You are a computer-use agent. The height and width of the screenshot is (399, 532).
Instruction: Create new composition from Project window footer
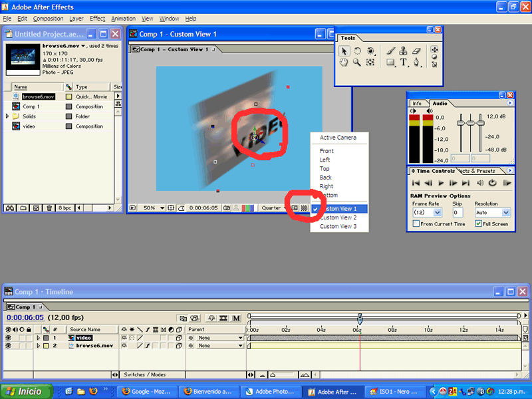(36, 208)
